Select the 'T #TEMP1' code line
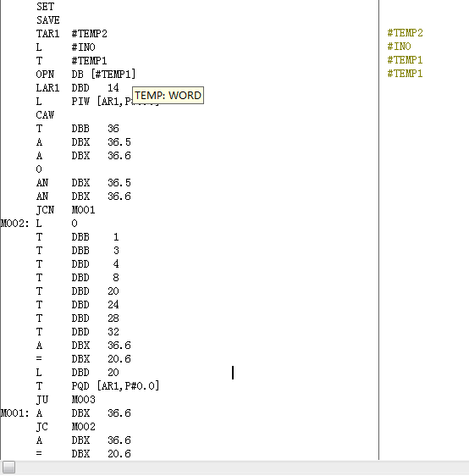This screenshot has width=469, height=476. [x=72, y=61]
